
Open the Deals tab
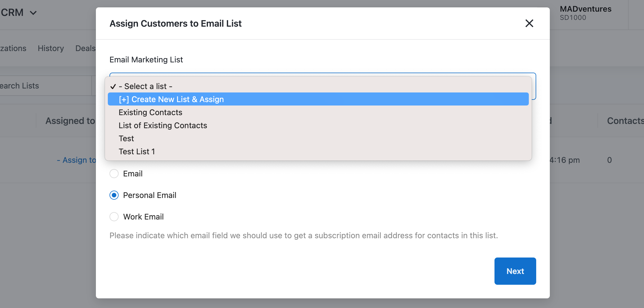[x=85, y=48]
